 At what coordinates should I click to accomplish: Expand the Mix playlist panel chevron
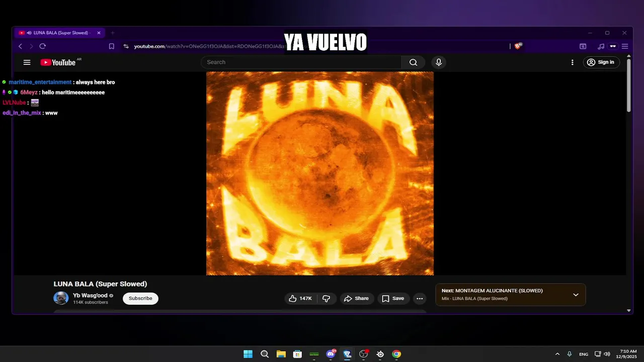(576, 295)
